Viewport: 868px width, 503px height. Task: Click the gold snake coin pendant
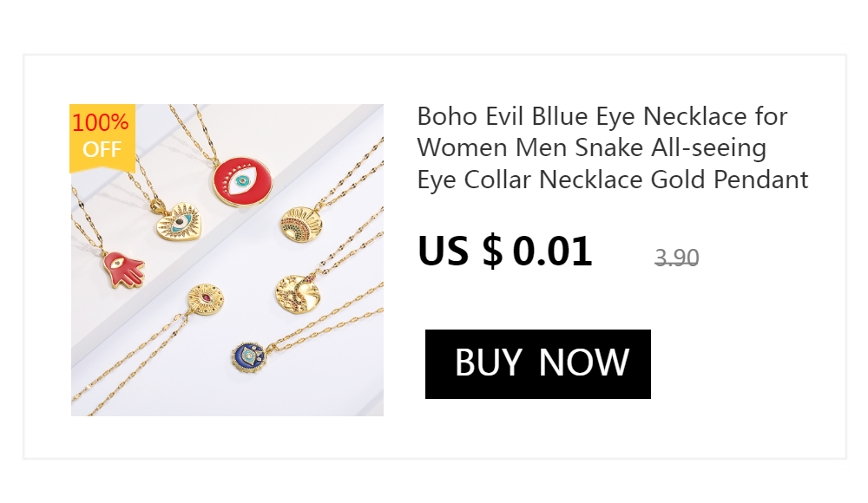point(298,294)
